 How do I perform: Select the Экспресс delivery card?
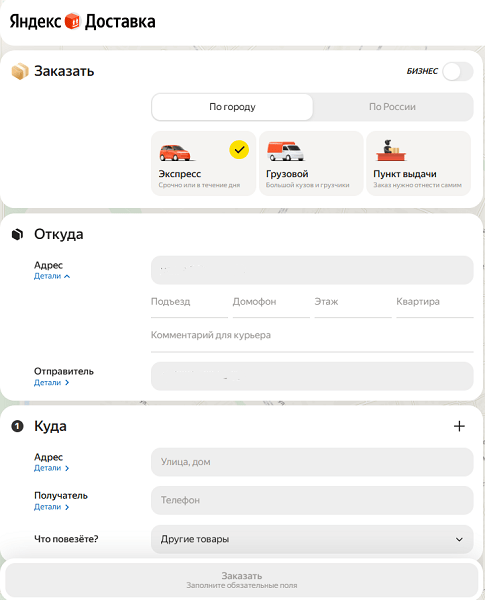203,163
